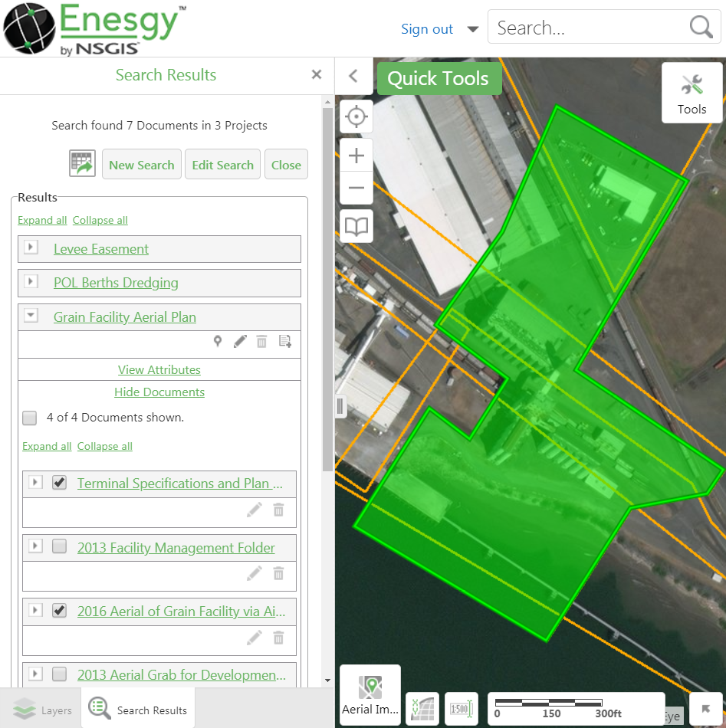
Task: Click Expand all documents link
Action: click(x=47, y=446)
